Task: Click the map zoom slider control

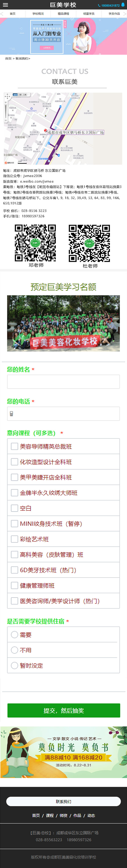Action: (x=6, y=110)
